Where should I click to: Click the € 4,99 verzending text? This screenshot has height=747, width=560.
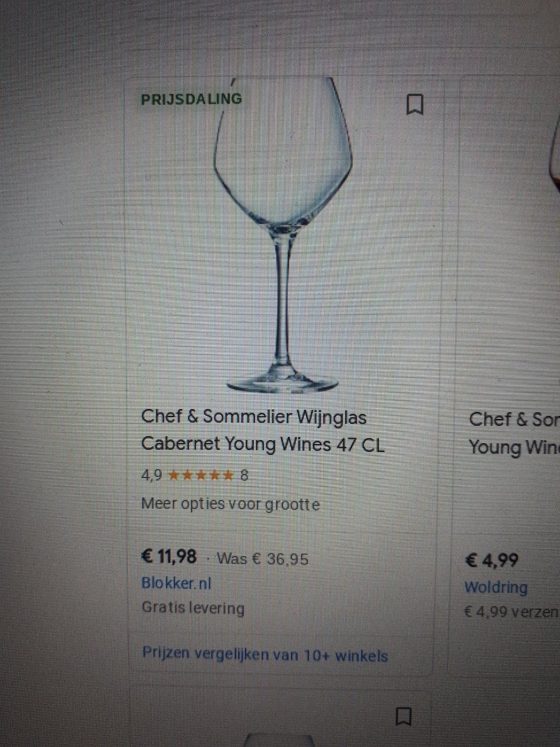pos(511,612)
